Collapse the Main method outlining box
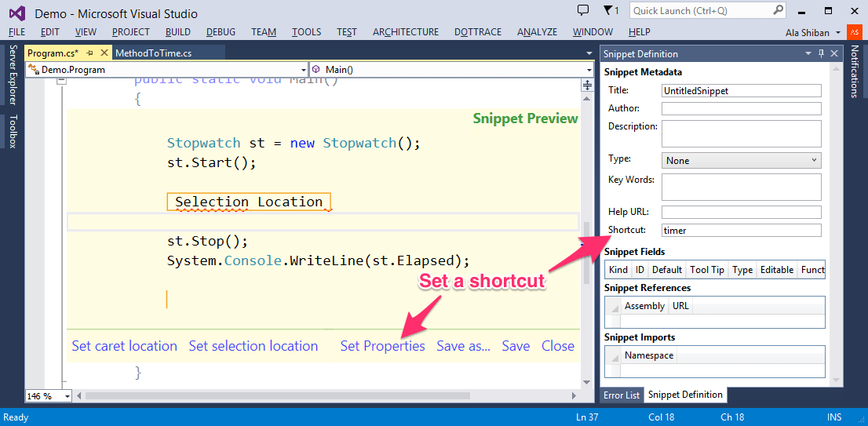Image resolution: width=868 pixels, height=426 pixels. 62,81
